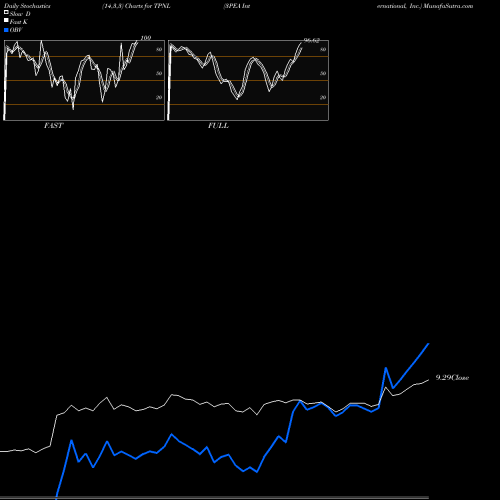
Task: Click the 9.29 Close price label
Action: 452,378
